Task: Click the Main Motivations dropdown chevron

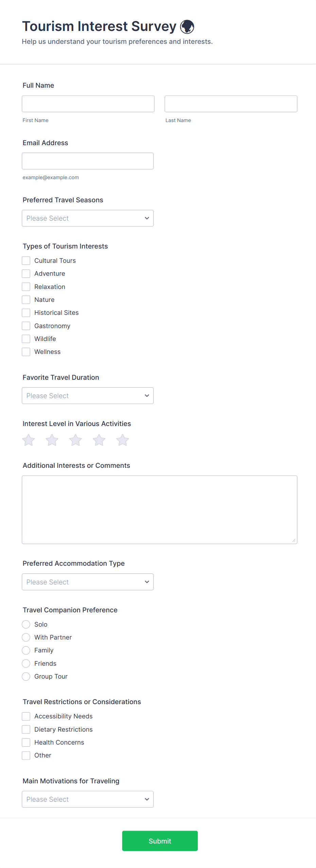Action: [147, 799]
